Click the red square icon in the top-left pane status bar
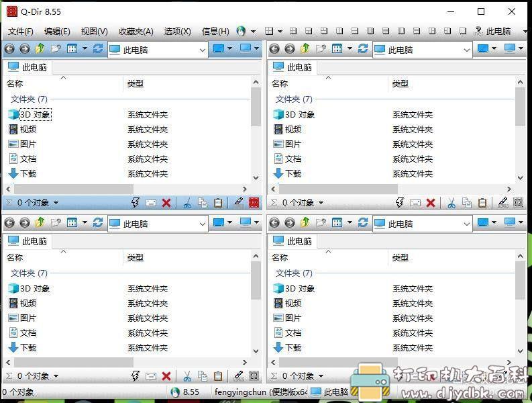Screen dimensions: 532x403 [x=254, y=203]
